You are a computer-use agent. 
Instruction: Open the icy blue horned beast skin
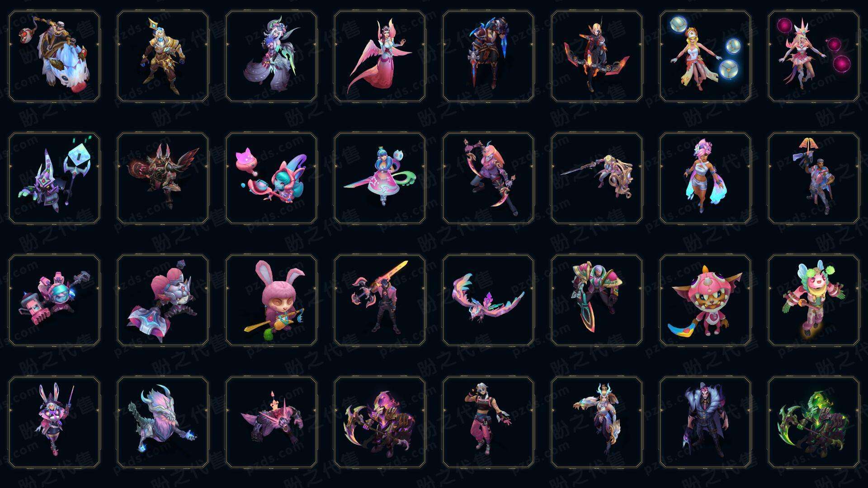(x=163, y=422)
